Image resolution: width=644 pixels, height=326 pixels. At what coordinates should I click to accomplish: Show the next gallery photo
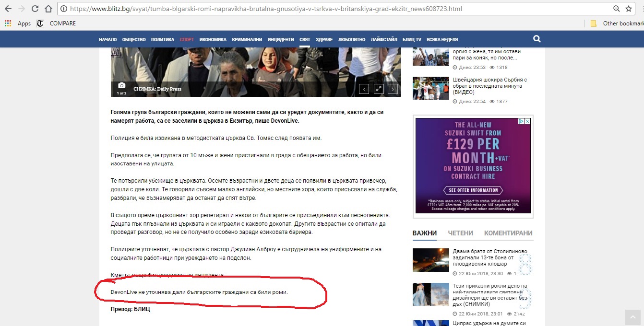coord(393,89)
